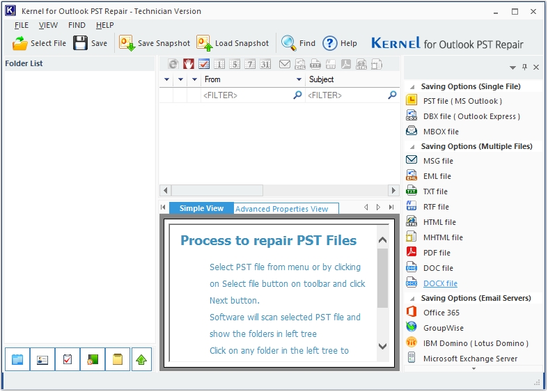Image resolution: width=548 pixels, height=392 pixels.
Task: Select the 31-day view calendar icon
Action: coord(265,64)
